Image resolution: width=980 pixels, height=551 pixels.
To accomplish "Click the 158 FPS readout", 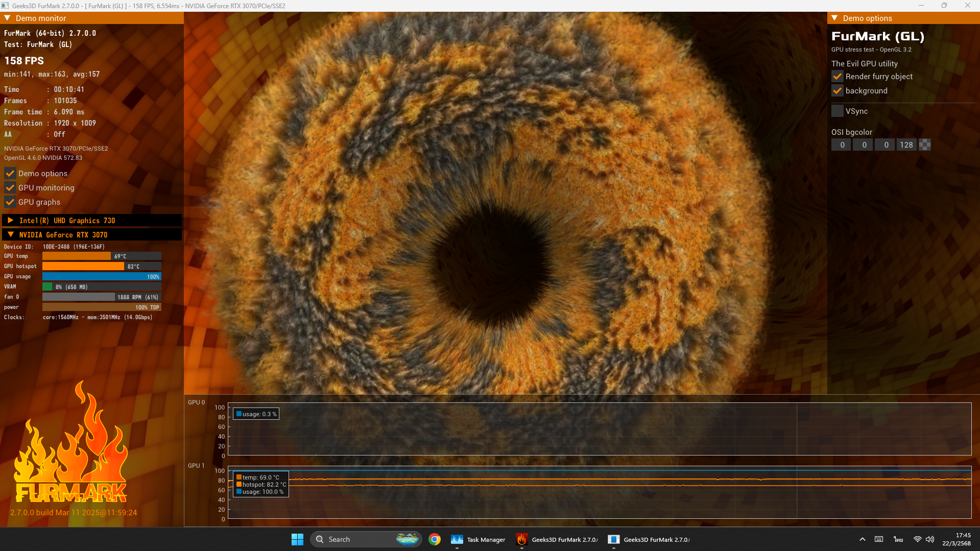I will [24, 61].
